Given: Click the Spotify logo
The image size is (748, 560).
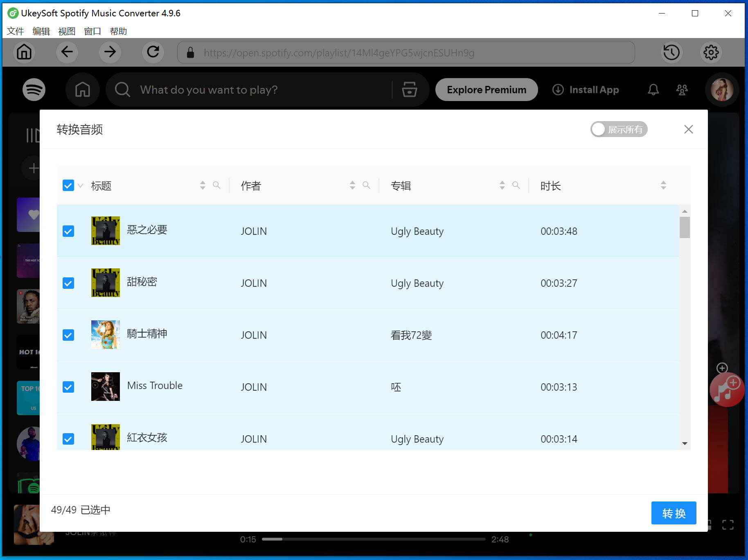Looking at the screenshot, I should click(x=34, y=90).
